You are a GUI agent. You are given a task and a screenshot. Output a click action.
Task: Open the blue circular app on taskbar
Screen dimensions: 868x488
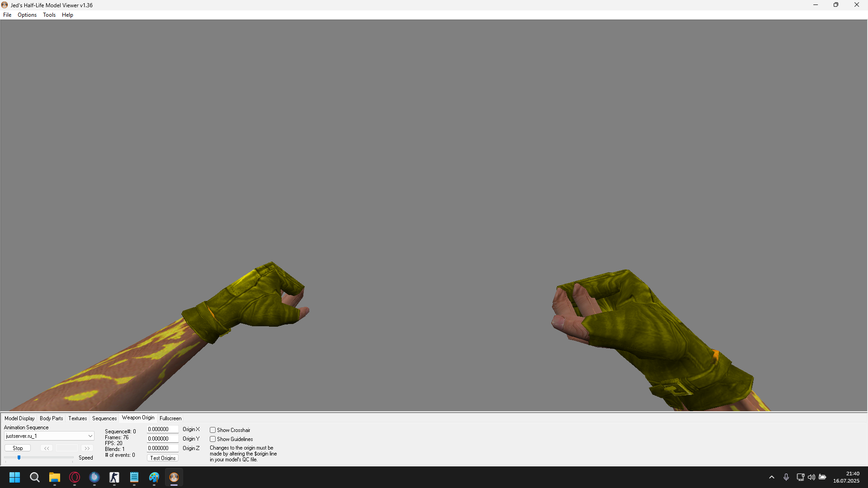(94, 477)
